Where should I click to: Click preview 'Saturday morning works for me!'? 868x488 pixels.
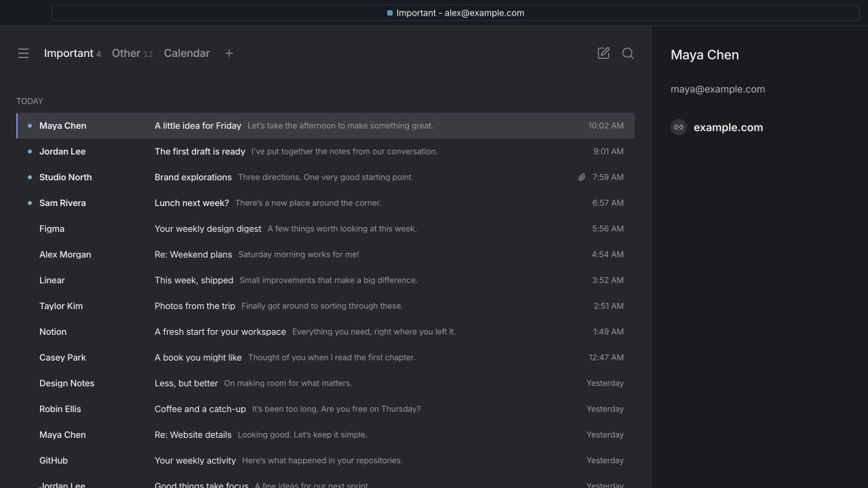tap(298, 254)
